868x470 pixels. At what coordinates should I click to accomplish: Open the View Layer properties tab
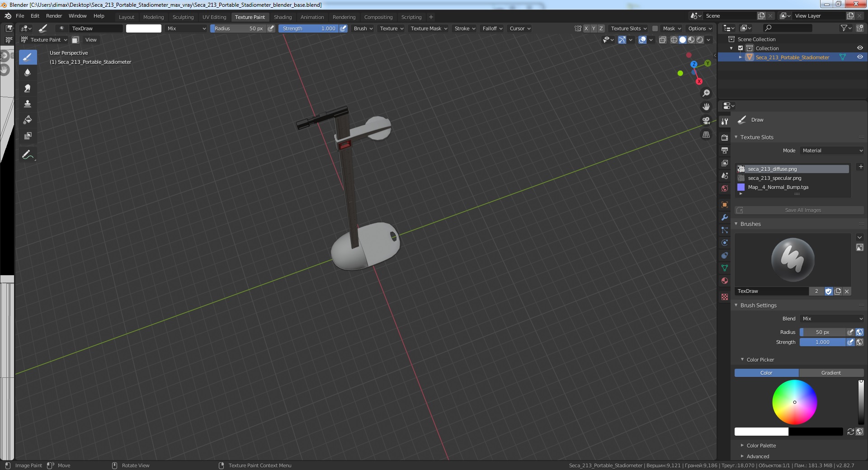[x=725, y=163]
